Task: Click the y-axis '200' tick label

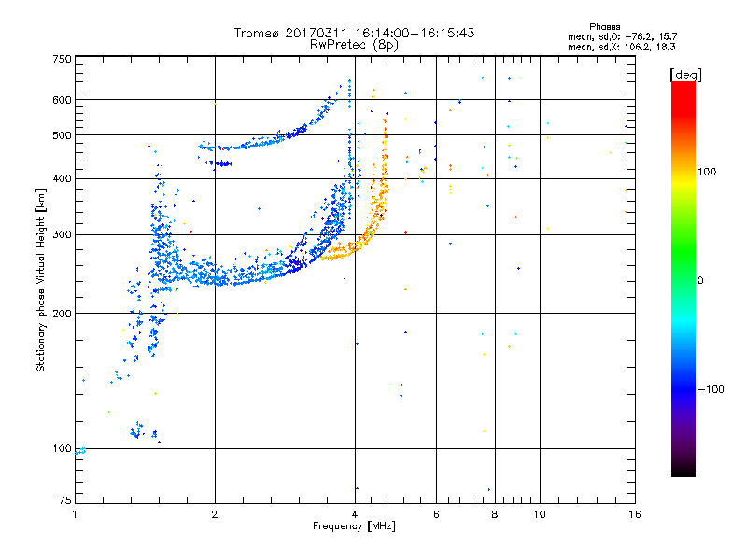Action: (63, 314)
